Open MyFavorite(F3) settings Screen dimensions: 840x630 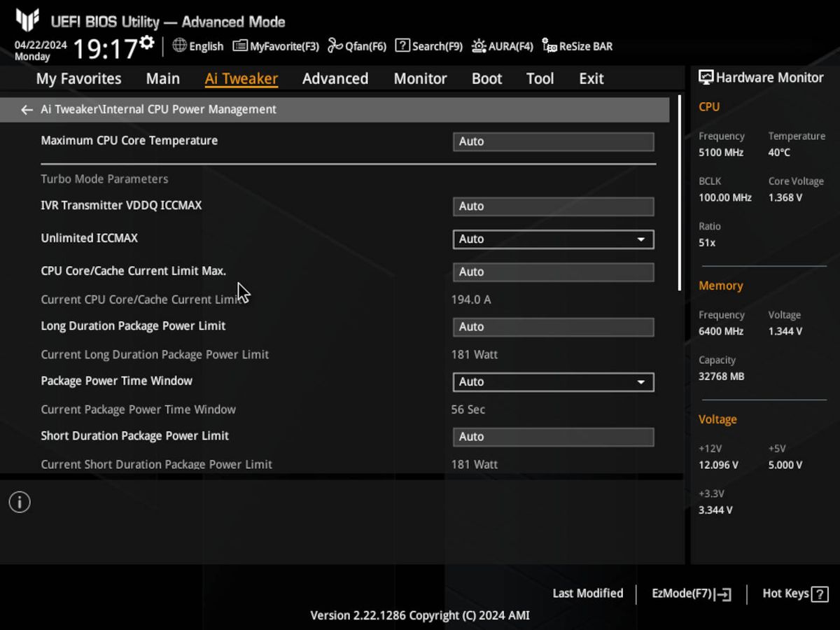pos(275,45)
